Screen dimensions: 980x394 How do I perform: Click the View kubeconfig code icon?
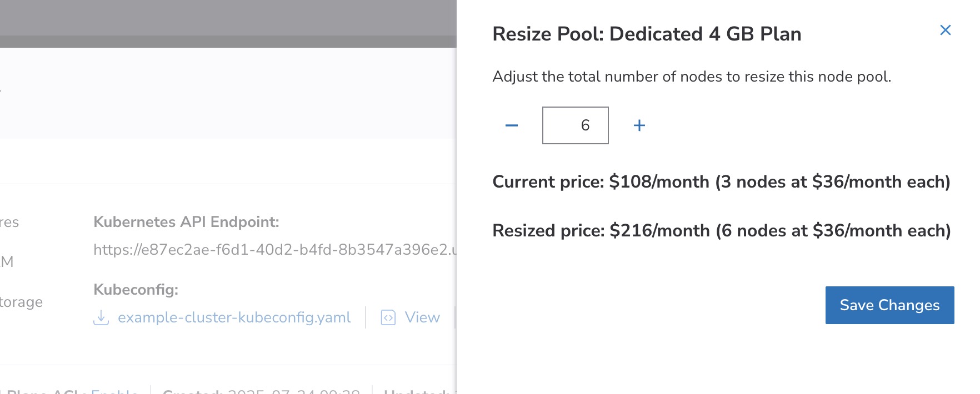[x=388, y=317]
